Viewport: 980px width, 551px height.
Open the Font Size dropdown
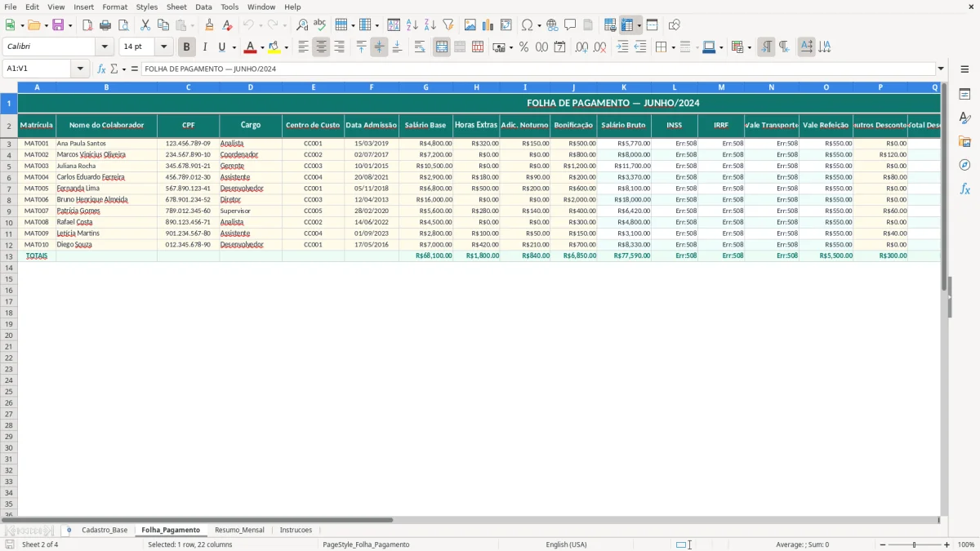point(163,47)
